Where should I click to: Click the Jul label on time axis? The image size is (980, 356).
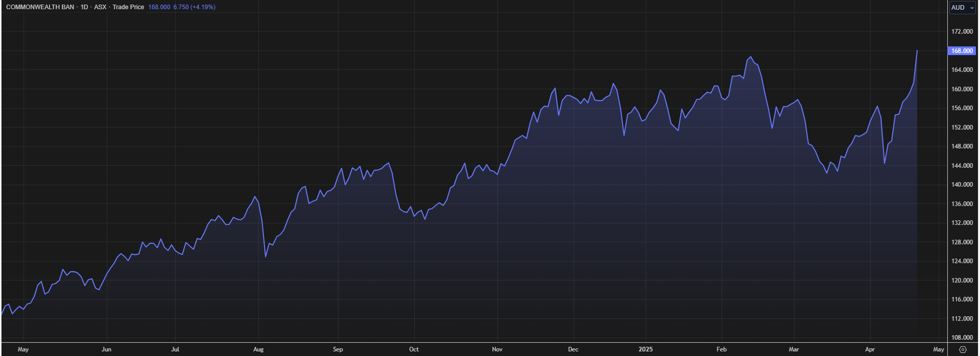point(175,349)
